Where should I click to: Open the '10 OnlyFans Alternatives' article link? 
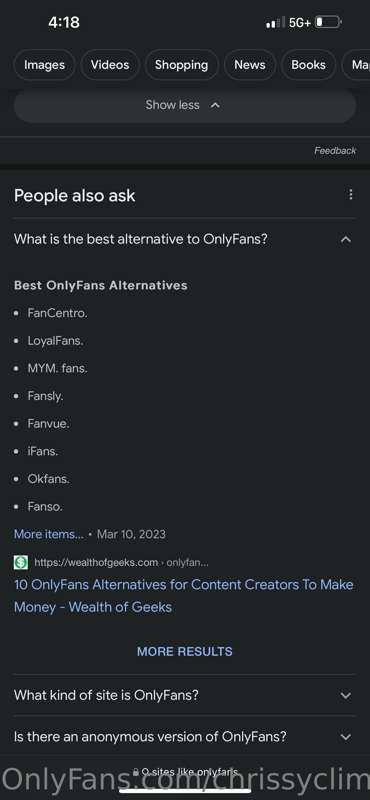pos(184,596)
